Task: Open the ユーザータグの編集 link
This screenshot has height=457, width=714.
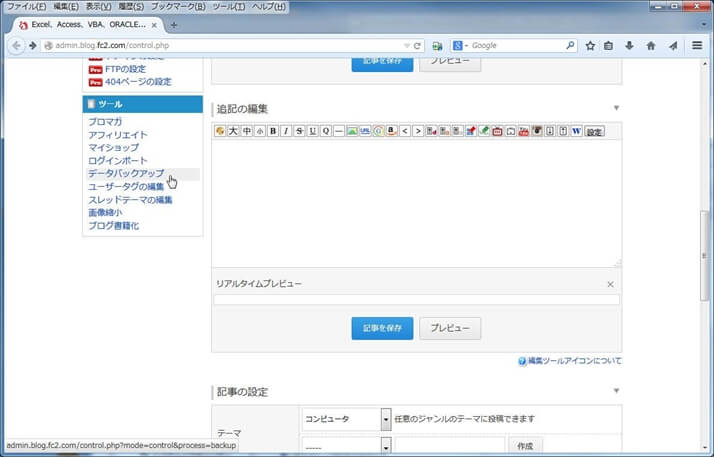Action: 126,187
